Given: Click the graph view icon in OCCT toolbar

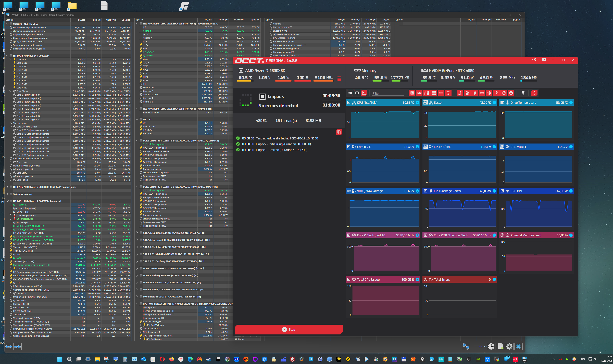Looking at the screenshot, I should tap(364, 93).
